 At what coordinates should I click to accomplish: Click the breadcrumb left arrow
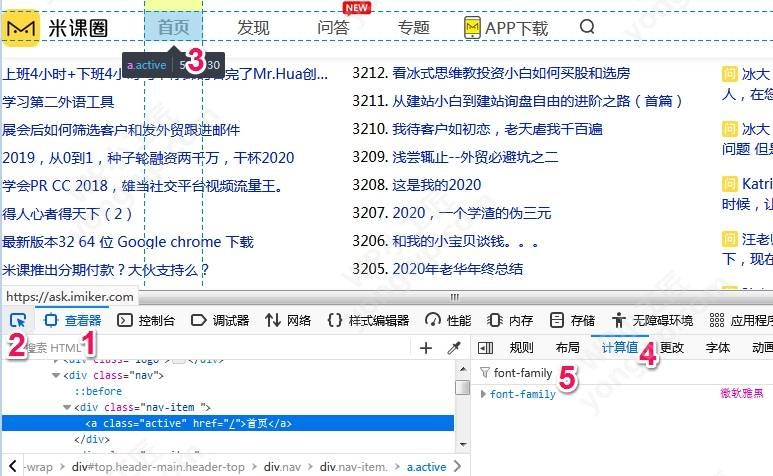pos(12,466)
